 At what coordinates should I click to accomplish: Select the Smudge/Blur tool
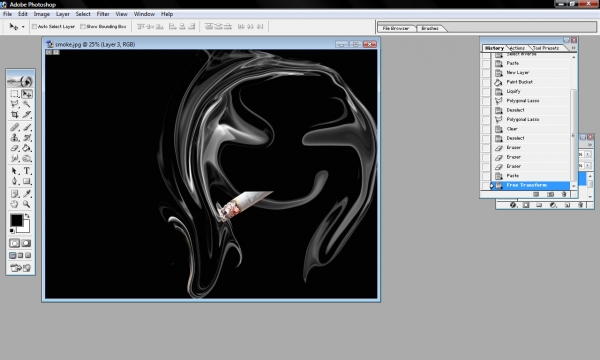tap(15, 158)
